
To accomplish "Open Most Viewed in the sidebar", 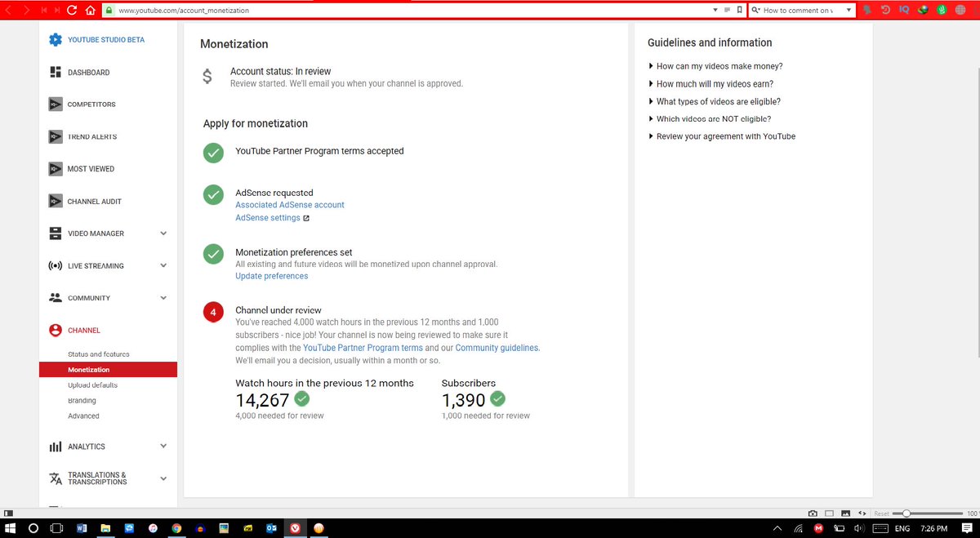I will click(x=91, y=169).
